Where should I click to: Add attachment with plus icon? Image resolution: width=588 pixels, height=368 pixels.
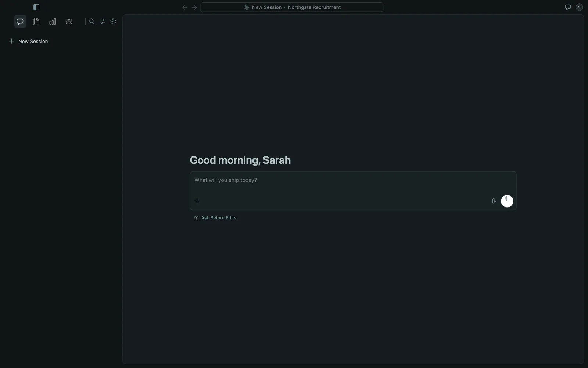[x=197, y=201]
